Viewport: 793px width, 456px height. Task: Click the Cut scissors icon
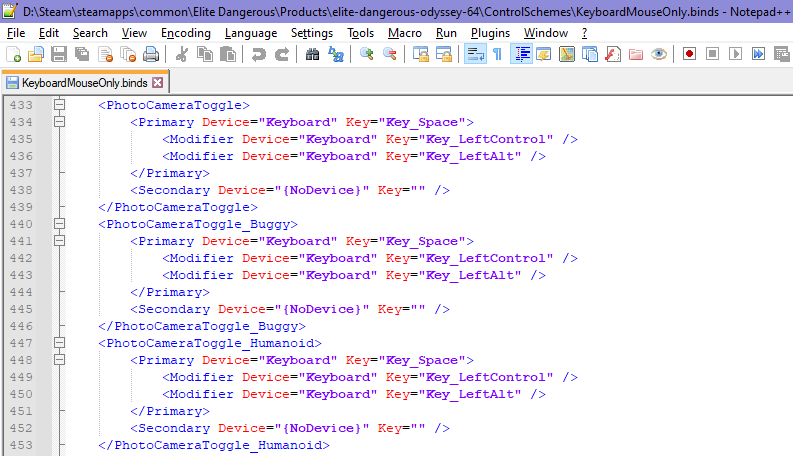[182, 54]
